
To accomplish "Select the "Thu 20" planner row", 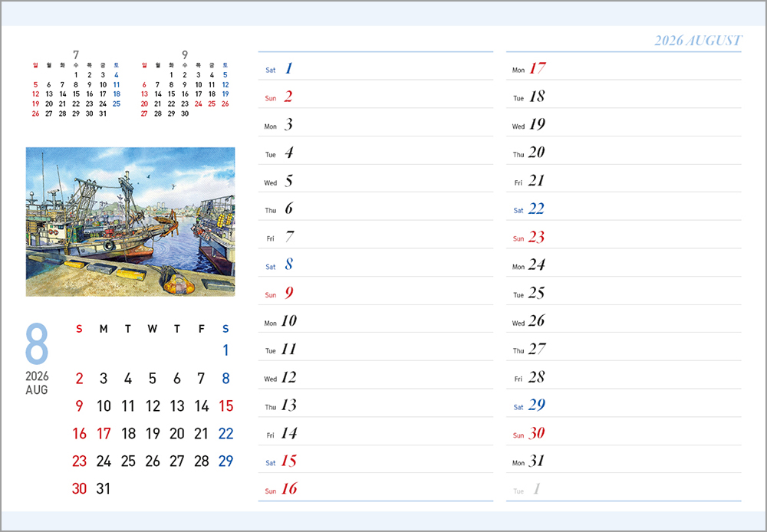I will pyautogui.click(x=624, y=150).
